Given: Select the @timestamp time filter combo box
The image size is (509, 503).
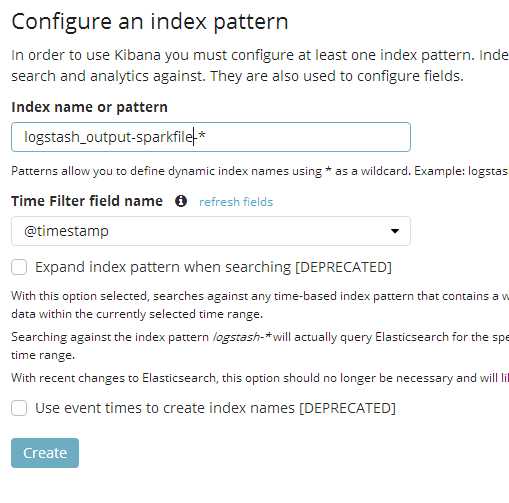Looking at the screenshot, I should [x=211, y=231].
